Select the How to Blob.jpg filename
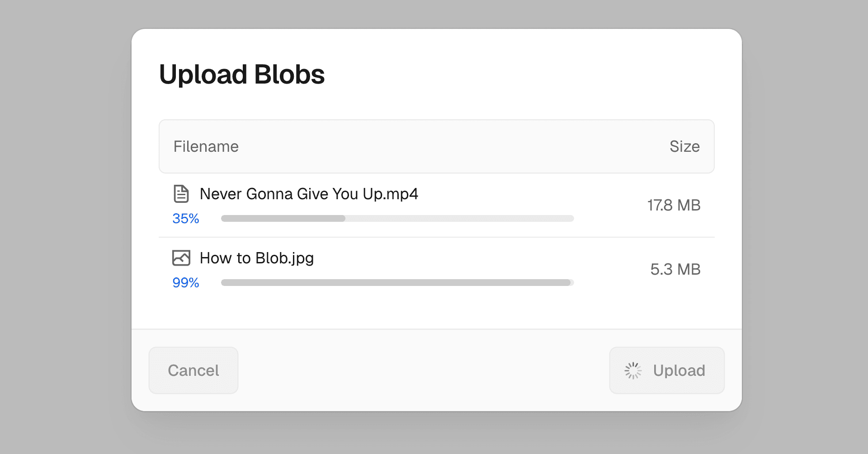The height and width of the screenshot is (454, 868). click(x=257, y=258)
